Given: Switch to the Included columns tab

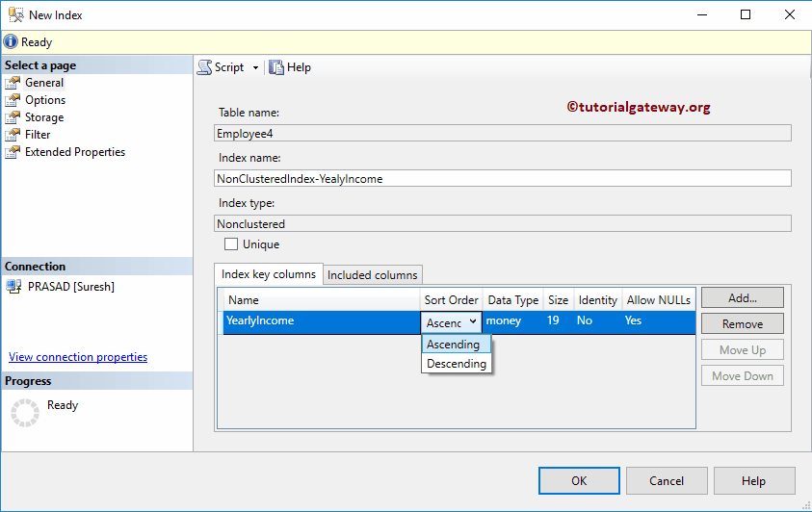Looking at the screenshot, I should pyautogui.click(x=373, y=275).
